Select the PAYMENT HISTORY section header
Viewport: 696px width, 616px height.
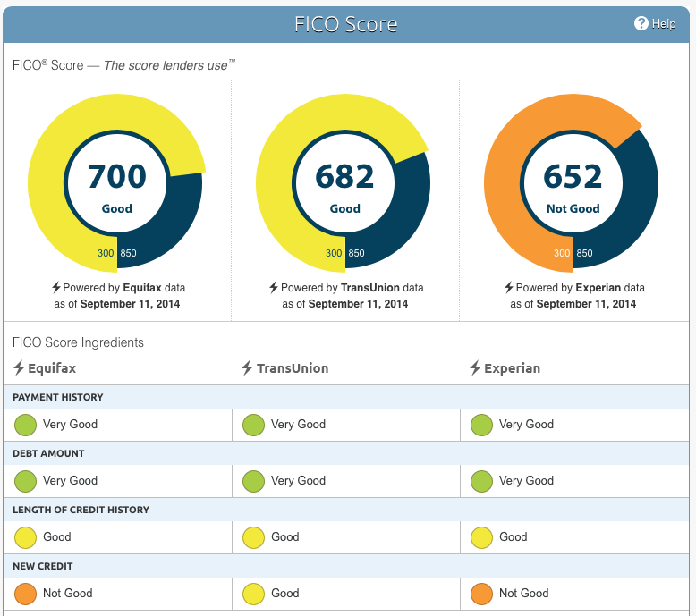[58, 397]
